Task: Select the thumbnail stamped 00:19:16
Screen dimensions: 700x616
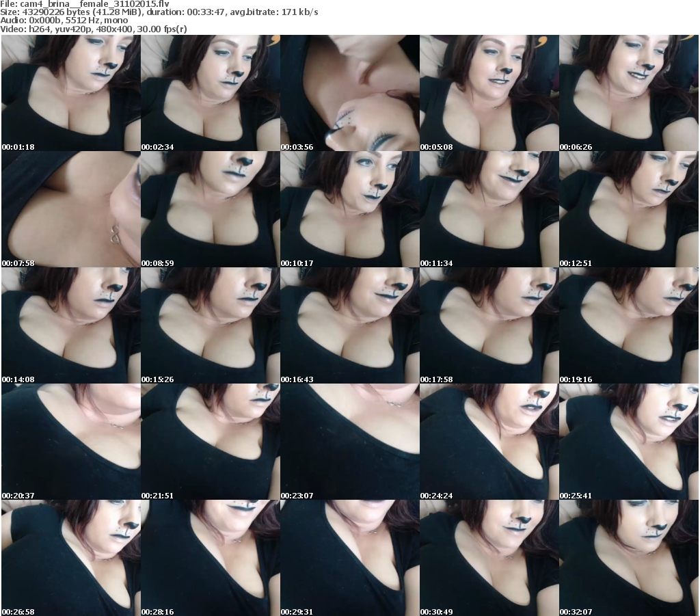Action: click(629, 325)
